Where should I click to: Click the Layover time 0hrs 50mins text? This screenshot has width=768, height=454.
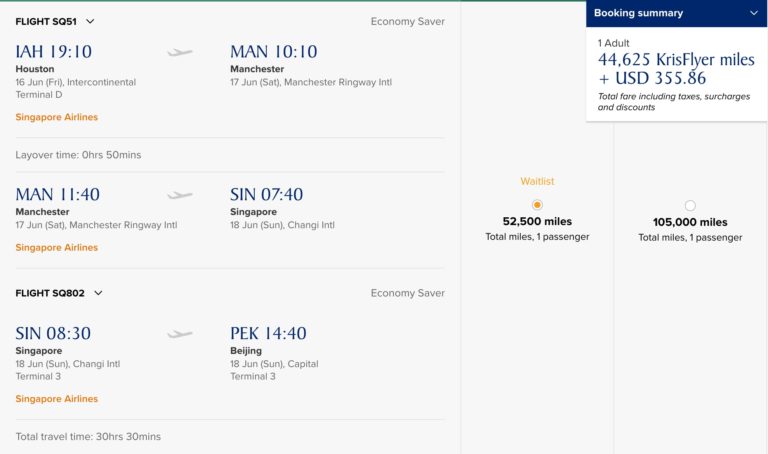pyautogui.click(x=78, y=155)
